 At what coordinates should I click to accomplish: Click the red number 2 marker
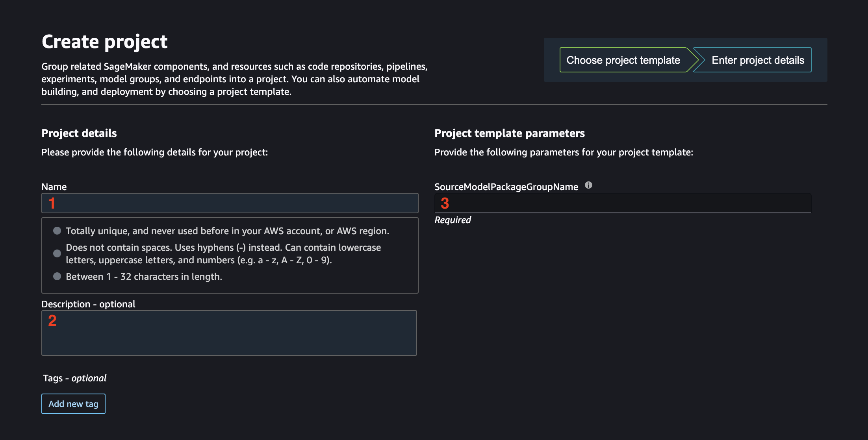pyautogui.click(x=52, y=320)
